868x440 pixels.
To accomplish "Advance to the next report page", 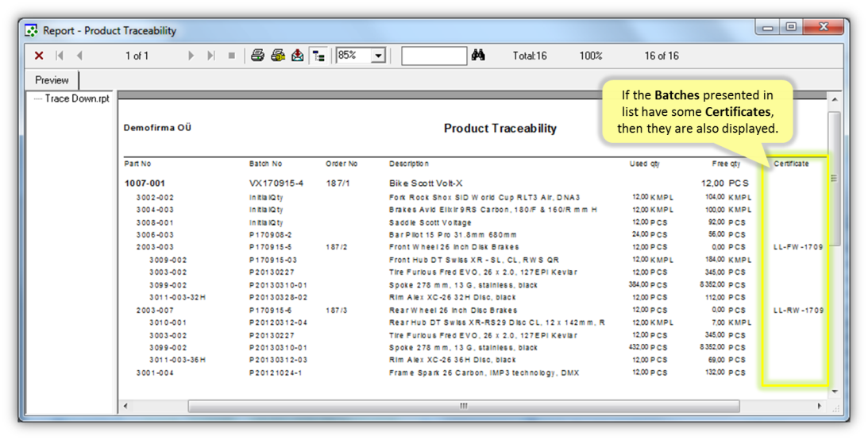I will 191,56.
